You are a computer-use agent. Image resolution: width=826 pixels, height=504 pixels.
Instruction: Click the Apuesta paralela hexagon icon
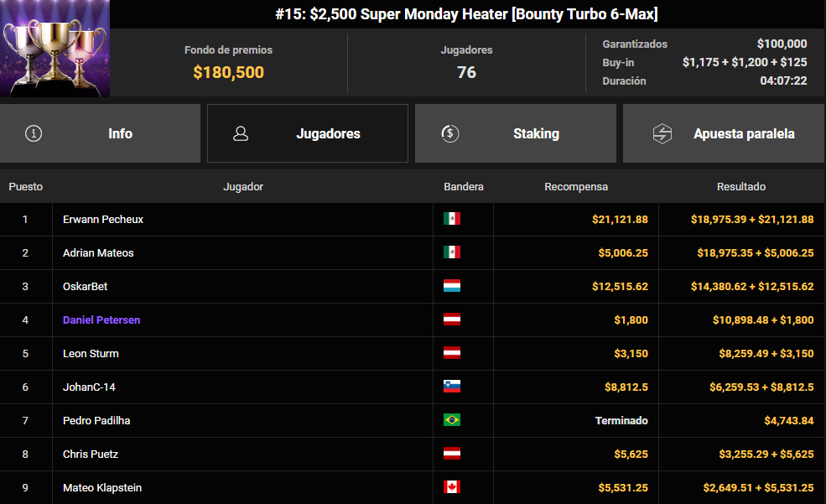coord(662,133)
